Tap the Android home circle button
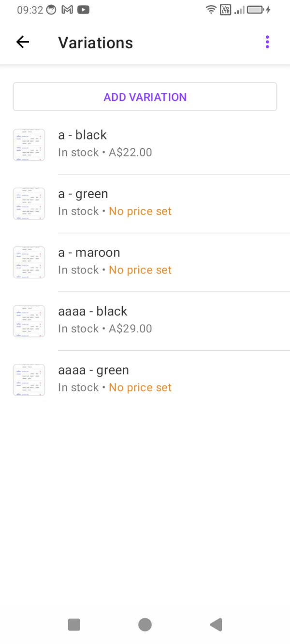 point(145,625)
